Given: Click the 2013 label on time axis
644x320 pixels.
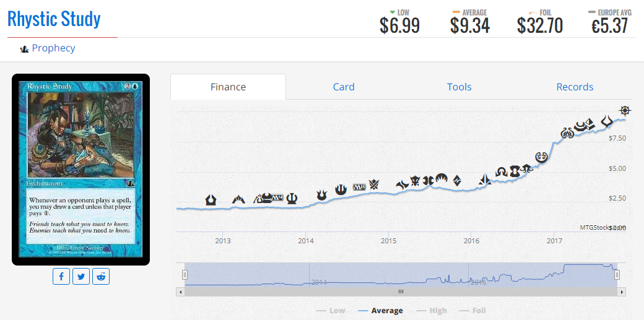Looking at the screenshot, I should click(x=222, y=240).
